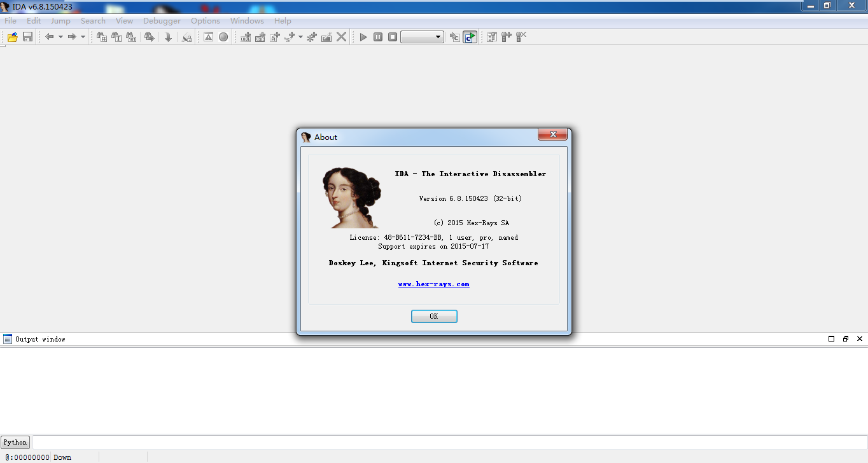Image resolution: width=868 pixels, height=463 pixels.
Task: Open the Options menu
Action: click(205, 21)
